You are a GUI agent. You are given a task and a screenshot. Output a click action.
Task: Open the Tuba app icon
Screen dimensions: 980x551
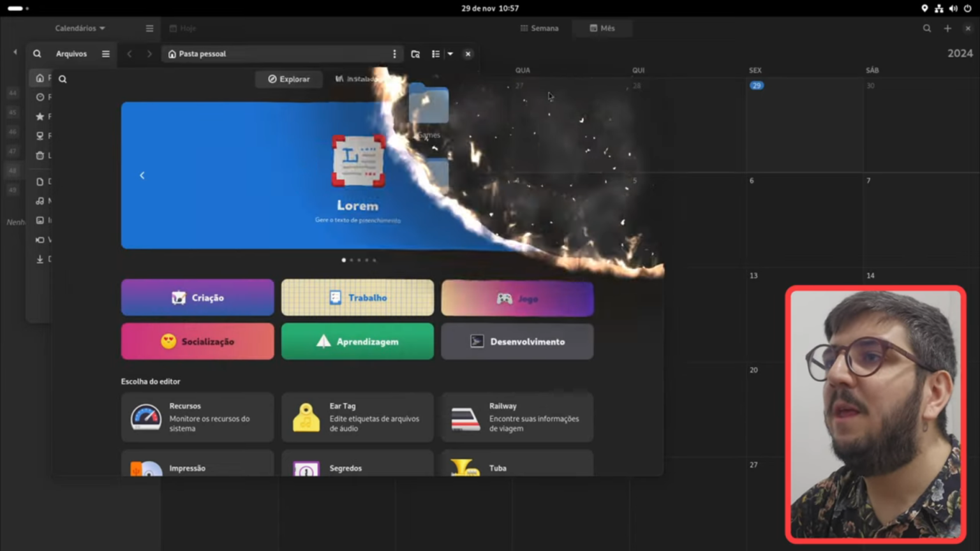click(x=465, y=469)
